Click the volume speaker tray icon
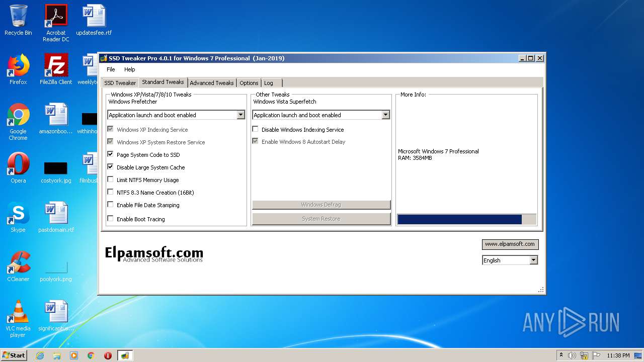This screenshot has height=362, width=644. point(572,355)
